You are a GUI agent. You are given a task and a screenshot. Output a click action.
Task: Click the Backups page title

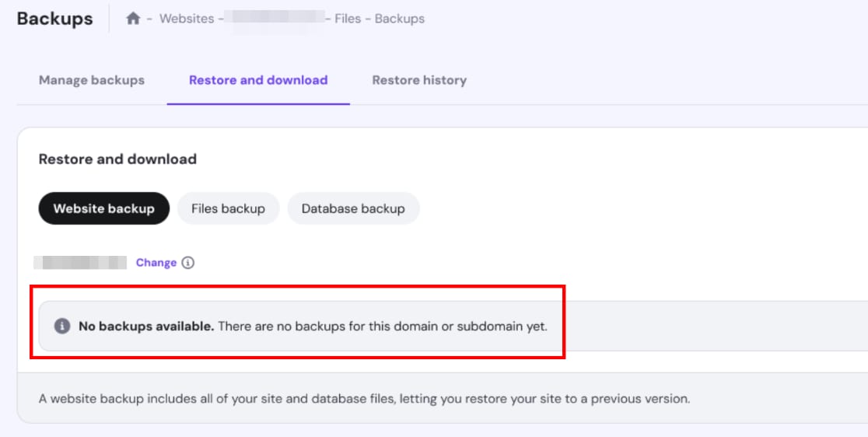click(54, 19)
